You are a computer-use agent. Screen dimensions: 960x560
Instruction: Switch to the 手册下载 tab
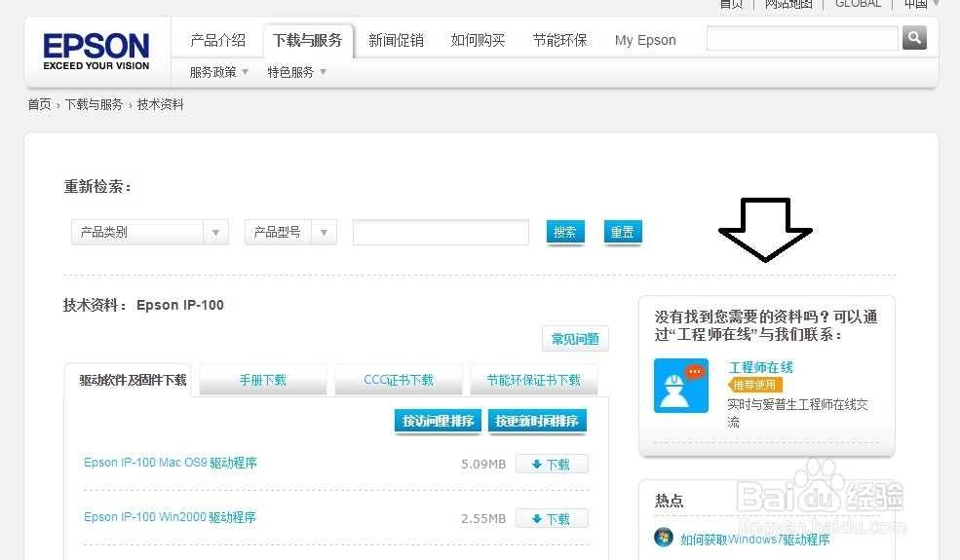pos(262,380)
